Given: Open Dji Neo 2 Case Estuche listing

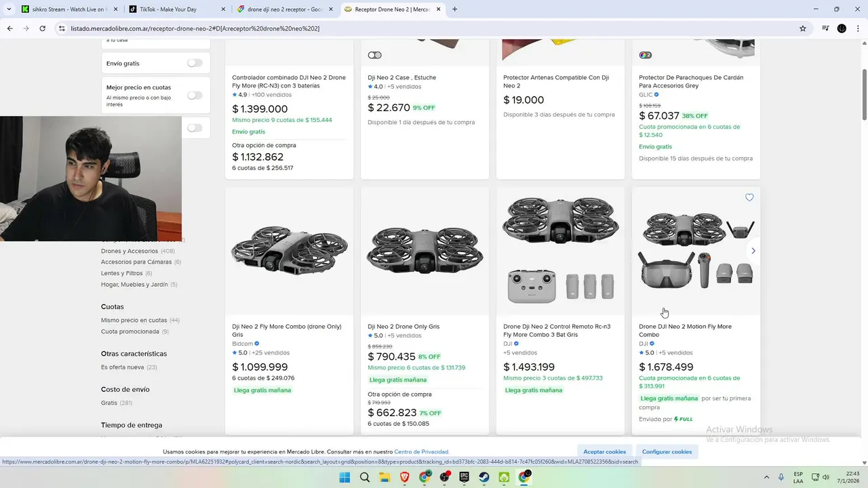Looking at the screenshot, I should point(401,77).
